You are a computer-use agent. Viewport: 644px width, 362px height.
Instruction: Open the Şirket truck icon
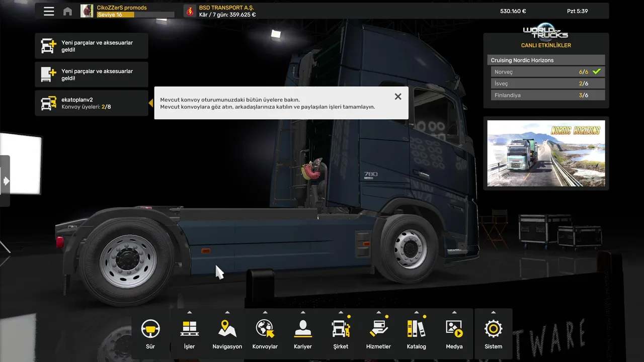pyautogui.click(x=341, y=329)
